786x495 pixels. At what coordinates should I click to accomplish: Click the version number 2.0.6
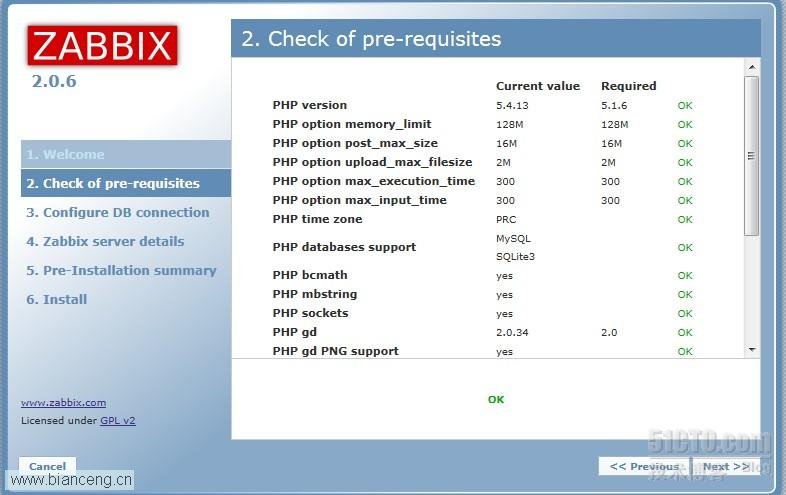[54, 81]
